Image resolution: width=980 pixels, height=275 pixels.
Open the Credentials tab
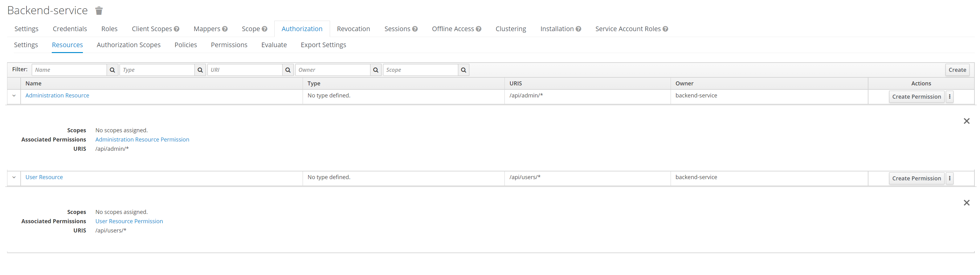(70, 29)
